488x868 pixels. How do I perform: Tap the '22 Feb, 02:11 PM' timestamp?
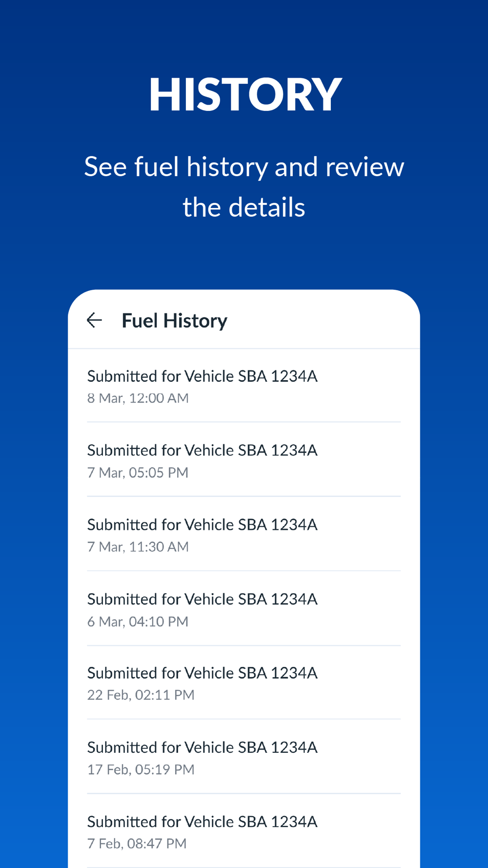pos(141,695)
